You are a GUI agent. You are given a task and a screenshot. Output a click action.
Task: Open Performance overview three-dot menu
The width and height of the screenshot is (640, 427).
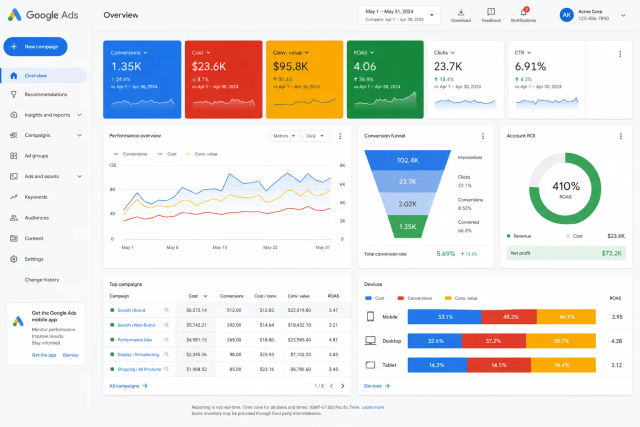point(340,136)
